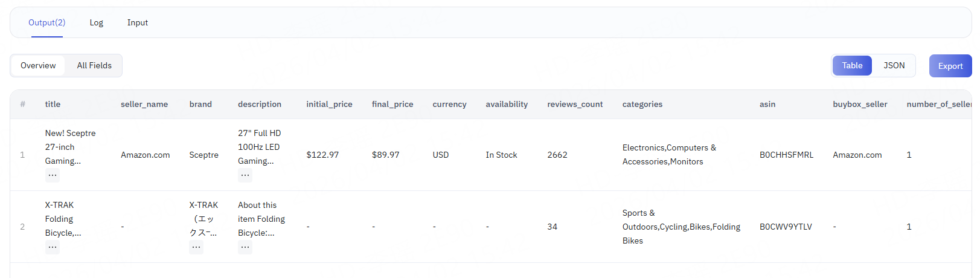The width and height of the screenshot is (980, 278).
Task: Click the reviews_count column header
Action: point(575,104)
